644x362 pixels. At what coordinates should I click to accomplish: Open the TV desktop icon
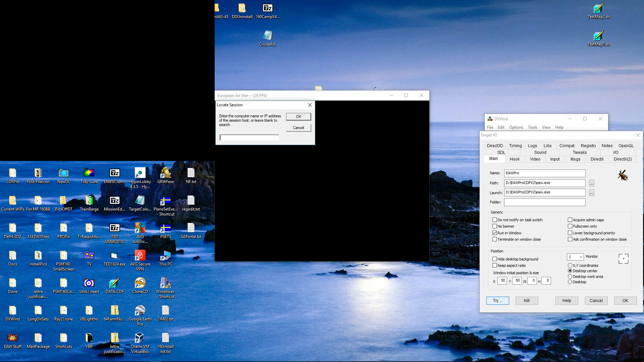click(89, 258)
